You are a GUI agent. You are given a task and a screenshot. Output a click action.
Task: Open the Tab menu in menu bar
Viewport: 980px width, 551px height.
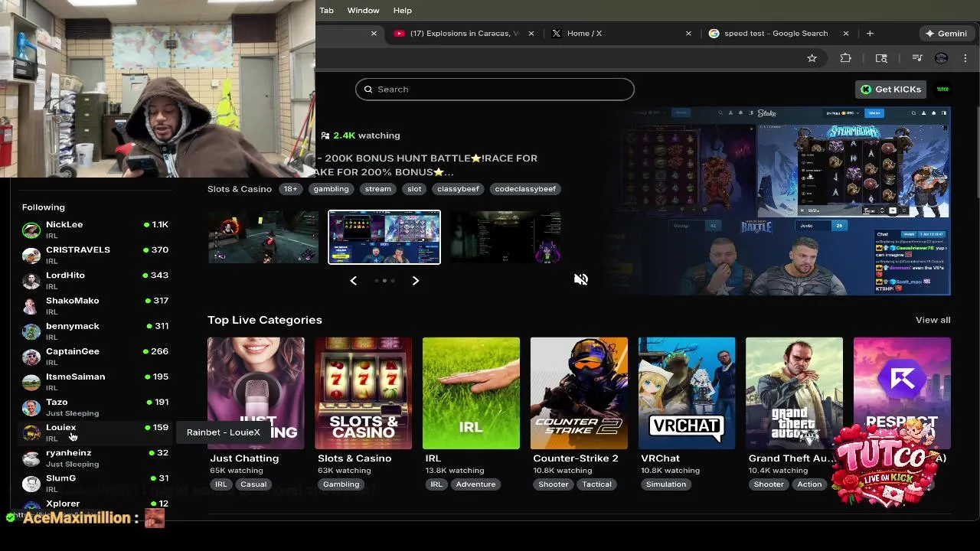pos(326,10)
